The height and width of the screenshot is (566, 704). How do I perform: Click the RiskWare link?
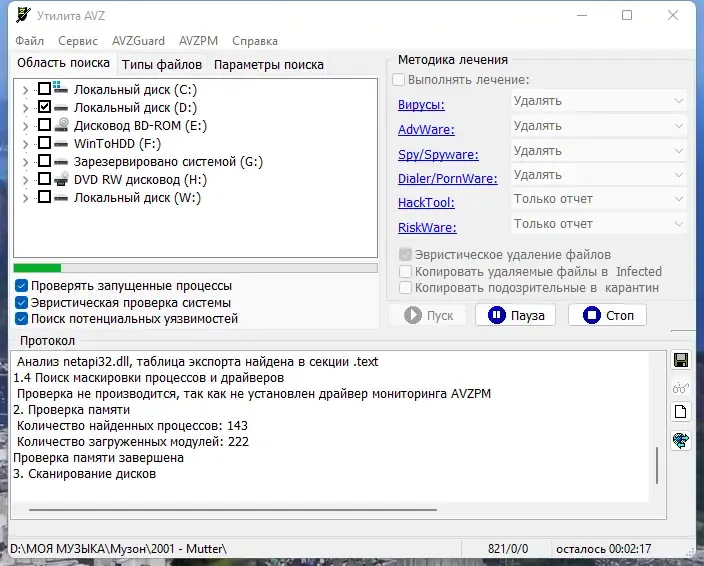427,228
